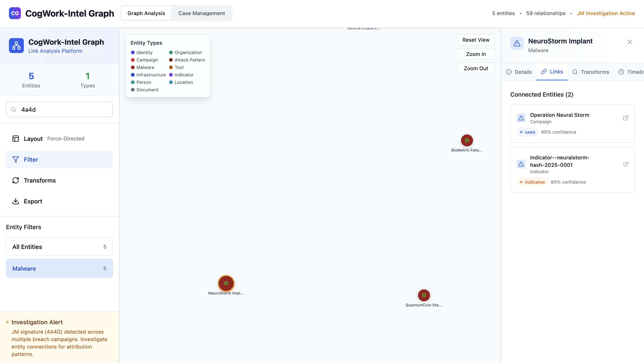Image resolution: width=644 pixels, height=363 pixels.
Task: Click the CG logo icon in header
Action: (x=15, y=13)
